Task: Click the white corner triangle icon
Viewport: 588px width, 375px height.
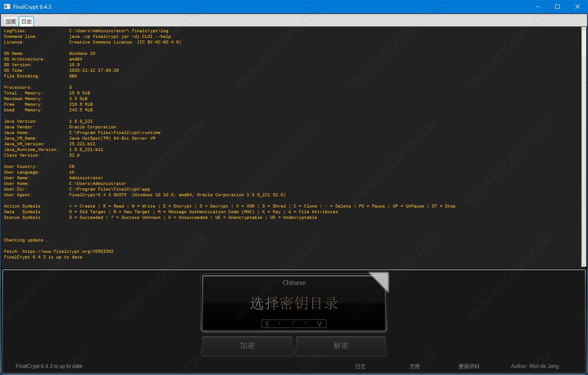Action: (381, 279)
